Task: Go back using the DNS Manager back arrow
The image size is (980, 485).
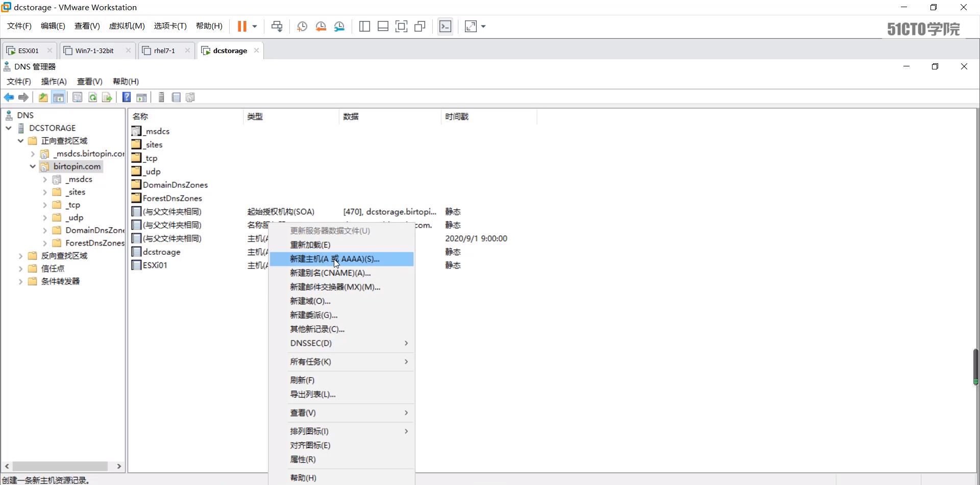Action: [9, 98]
